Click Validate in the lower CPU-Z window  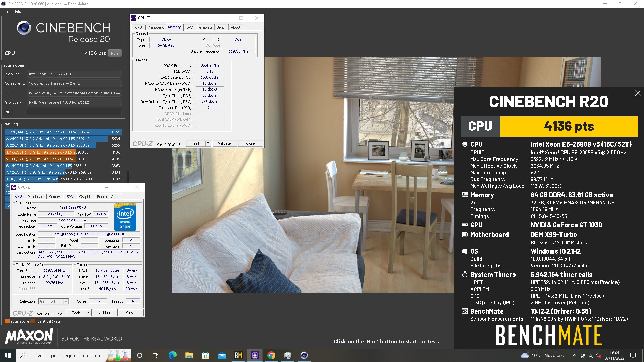pos(105,313)
